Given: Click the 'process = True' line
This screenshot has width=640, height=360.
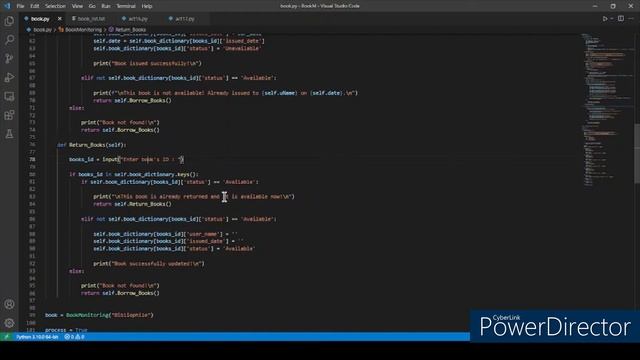Looking at the screenshot, I should point(66,330).
